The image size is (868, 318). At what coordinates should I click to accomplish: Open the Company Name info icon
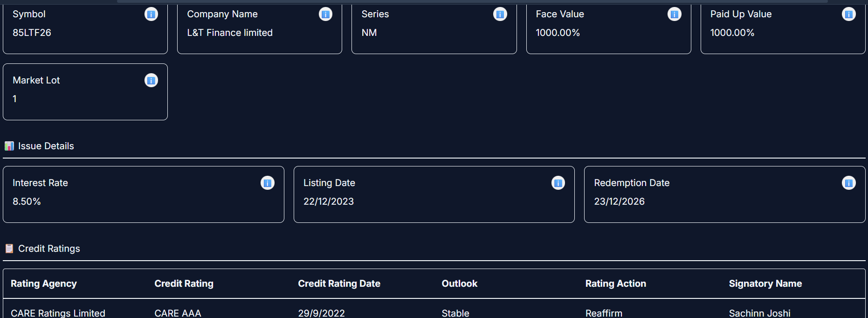tap(325, 14)
